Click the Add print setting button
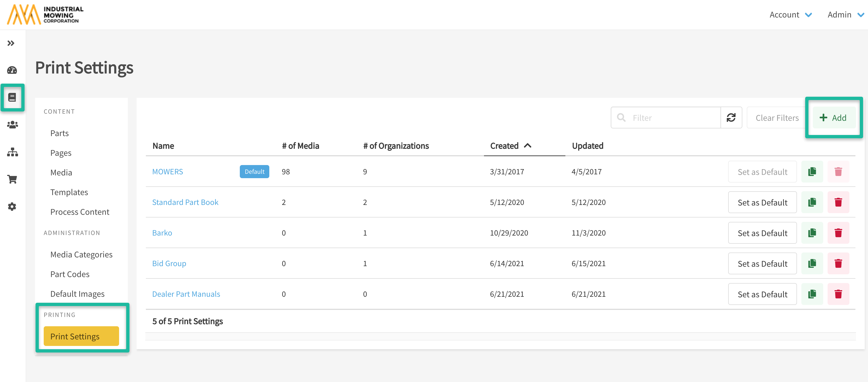The height and width of the screenshot is (382, 868). pos(833,118)
